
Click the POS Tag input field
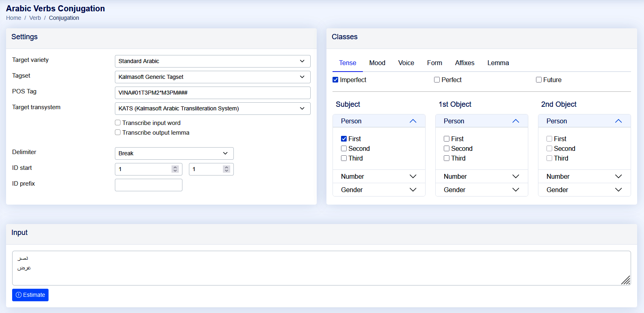[213, 93]
